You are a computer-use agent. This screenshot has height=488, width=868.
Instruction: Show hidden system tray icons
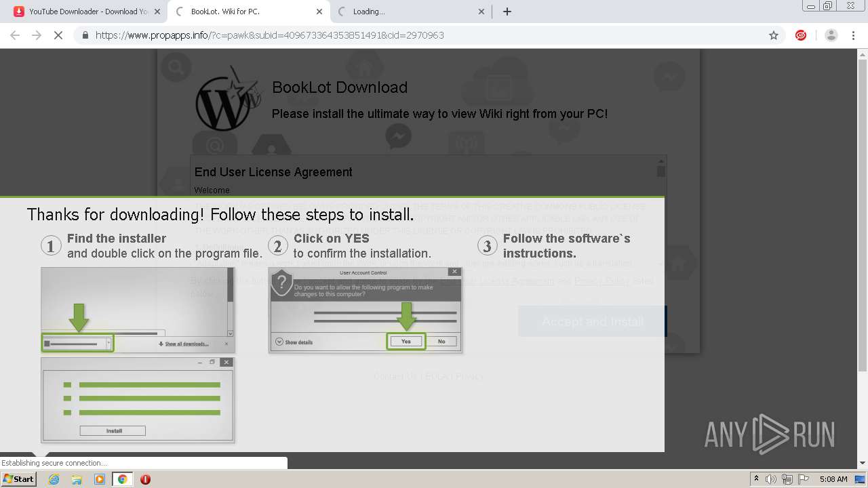[x=756, y=479]
